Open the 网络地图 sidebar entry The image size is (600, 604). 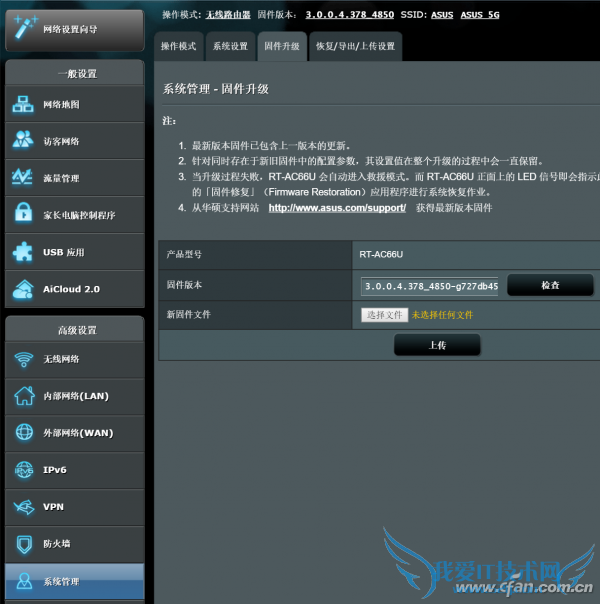75,104
